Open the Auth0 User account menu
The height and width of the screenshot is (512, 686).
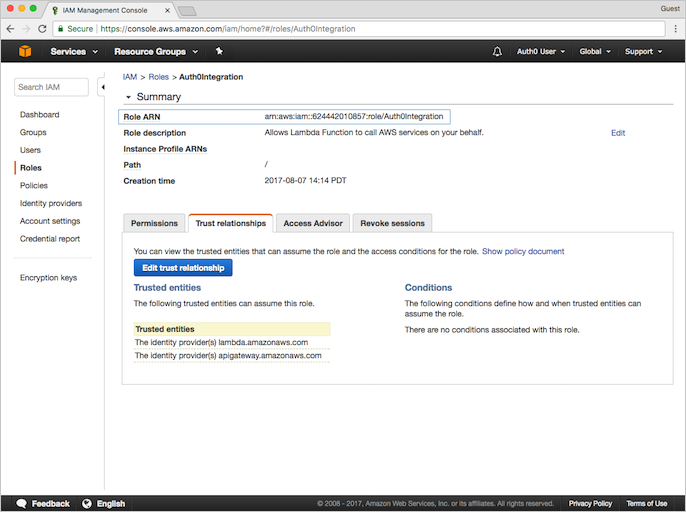pos(541,52)
